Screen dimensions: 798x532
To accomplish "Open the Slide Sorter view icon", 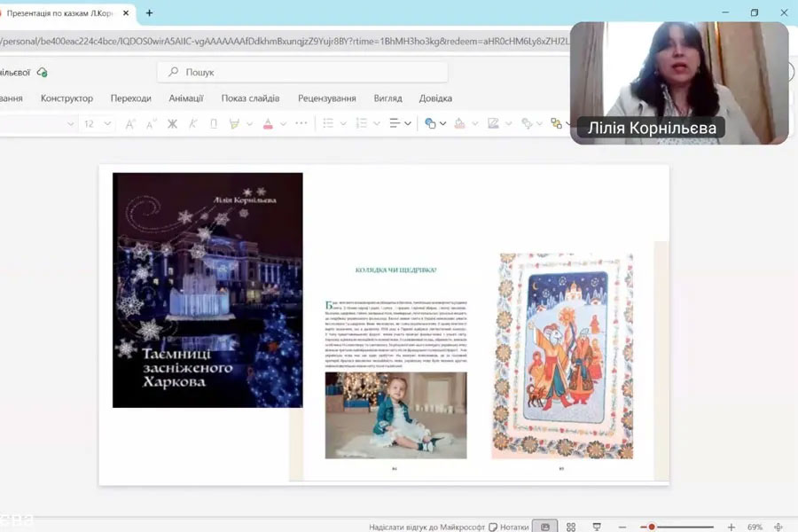I will click(571, 527).
